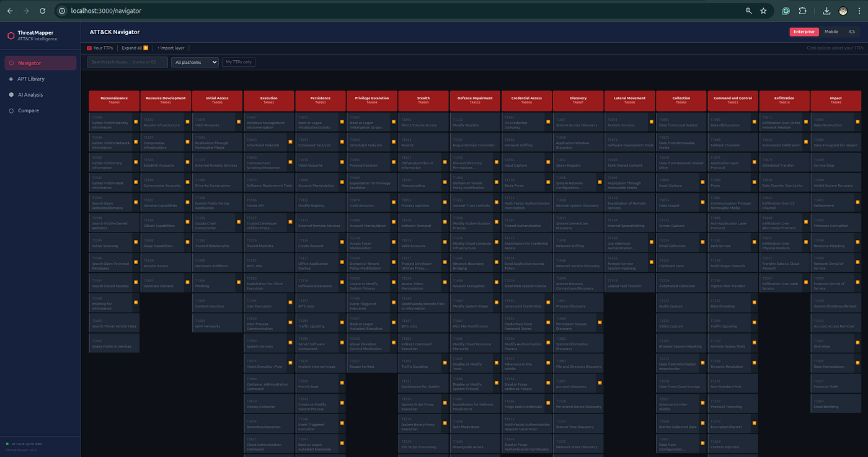This screenshot has width=868, height=457.
Task: Expand Establish Accounts sub-techniques
Action: point(187,162)
